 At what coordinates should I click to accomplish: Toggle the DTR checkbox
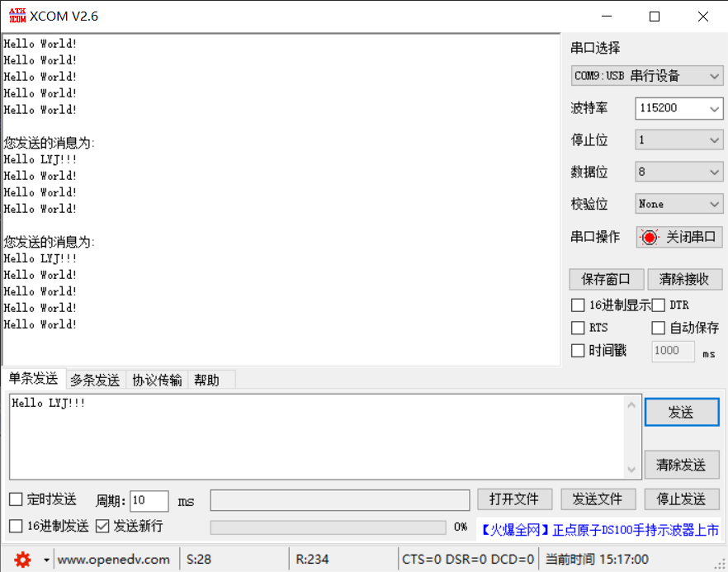658,305
